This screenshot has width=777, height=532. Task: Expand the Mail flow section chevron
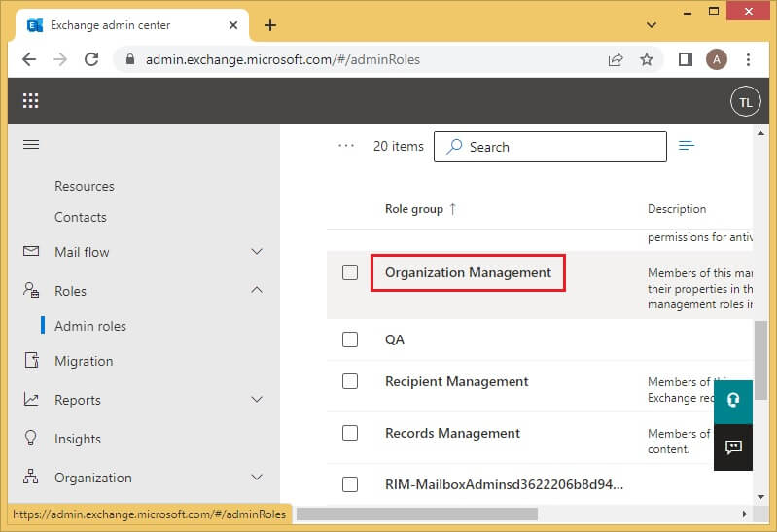[257, 251]
